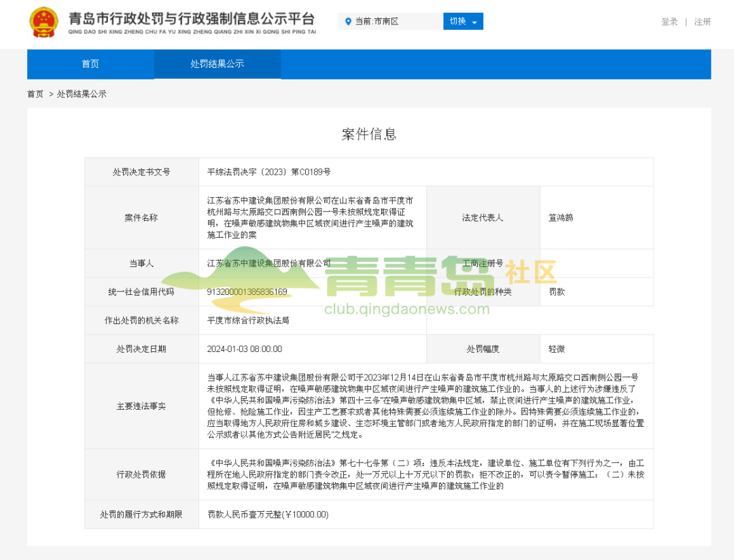
Task: Click the 统一社会信用代码 label cell
Action: 141,292
